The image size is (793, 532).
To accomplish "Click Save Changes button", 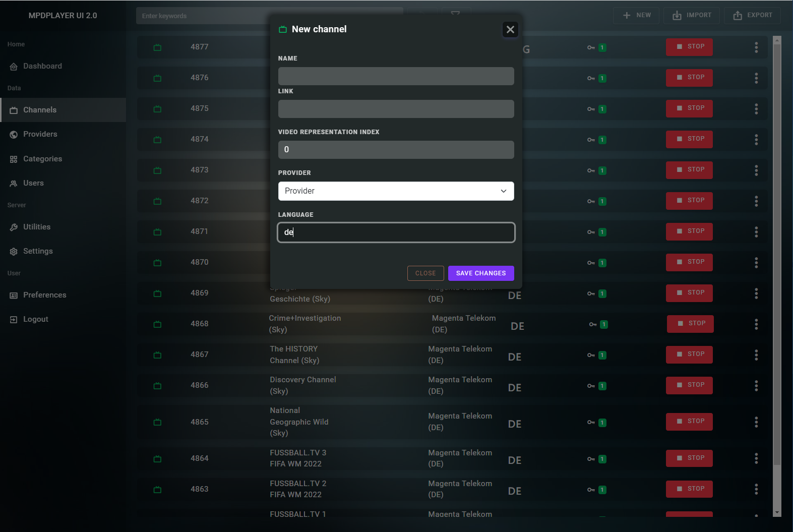I will tap(480, 273).
